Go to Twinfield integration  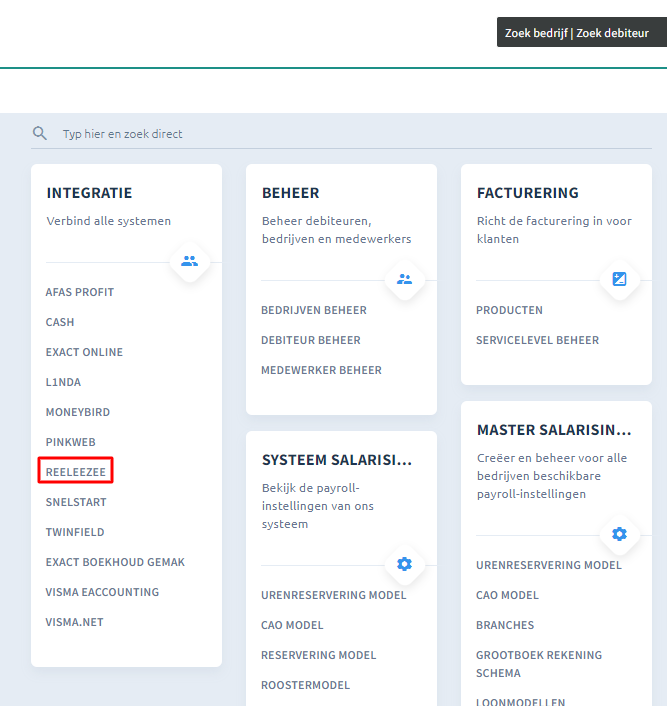point(75,532)
